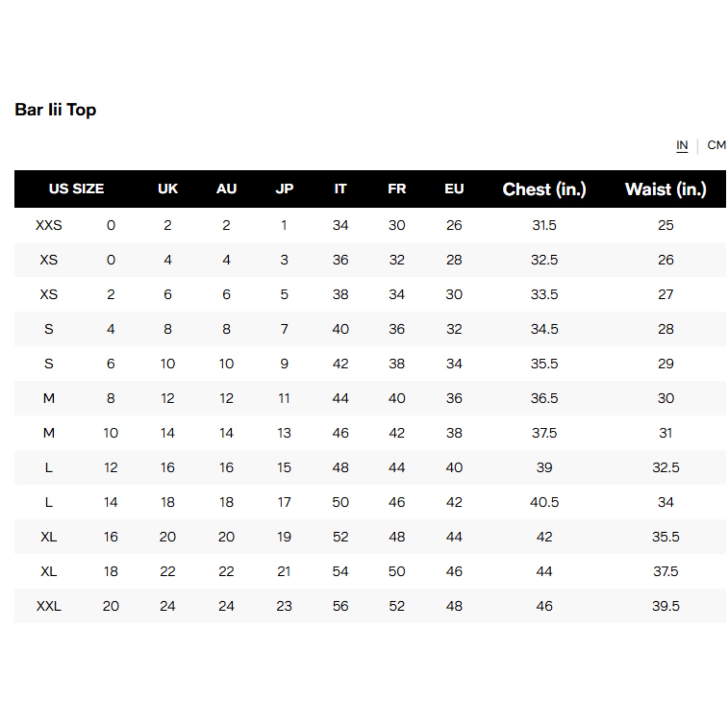Select the EU column header

(x=454, y=189)
